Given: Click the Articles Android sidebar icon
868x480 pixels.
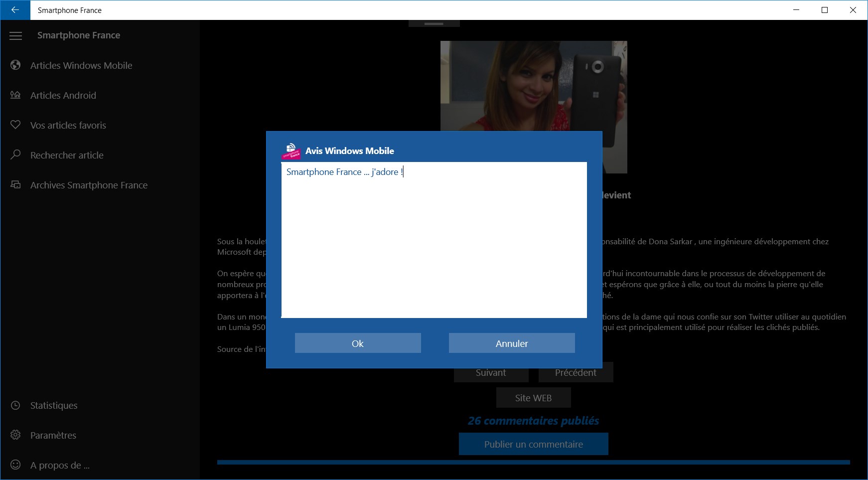Looking at the screenshot, I should (16, 95).
